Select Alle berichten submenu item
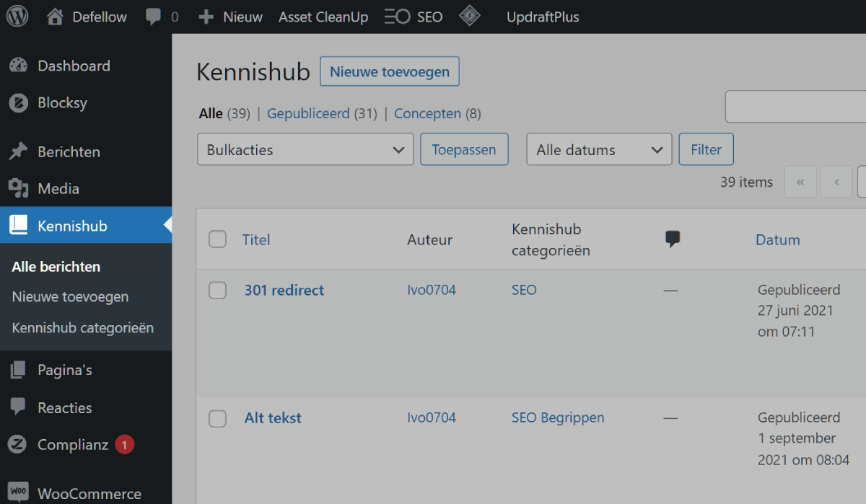The height and width of the screenshot is (504, 866). click(x=56, y=266)
